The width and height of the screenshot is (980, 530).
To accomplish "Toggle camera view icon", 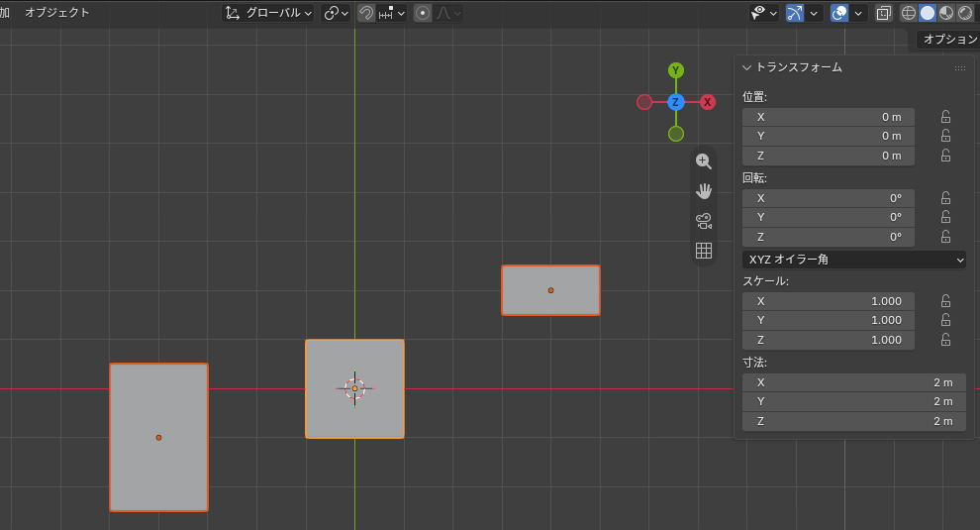I will click(x=704, y=221).
